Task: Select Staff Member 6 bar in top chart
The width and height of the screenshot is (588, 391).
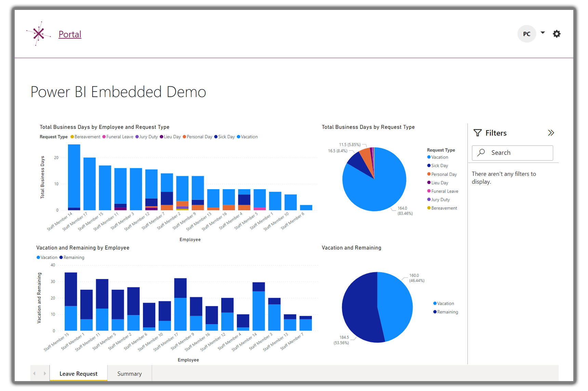Action: click(306, 208)
